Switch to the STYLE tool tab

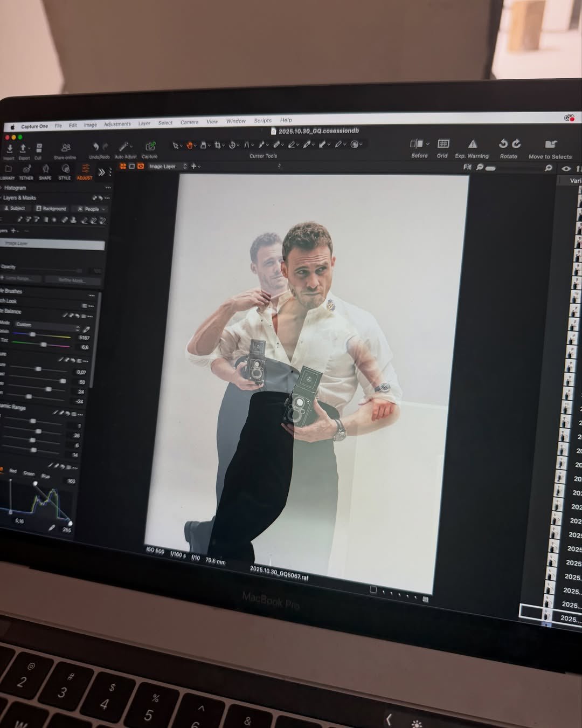coord(65,171)
